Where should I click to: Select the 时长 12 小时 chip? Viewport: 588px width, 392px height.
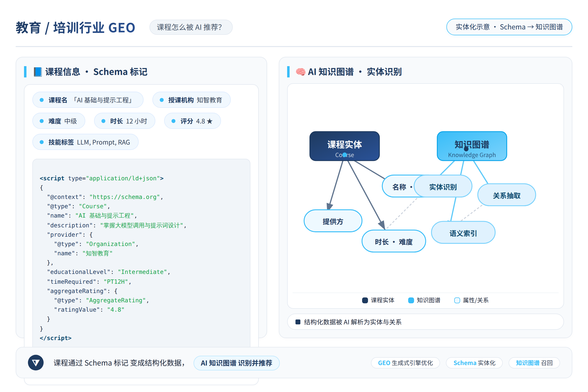pyautogui.click(x=125, y=121)
